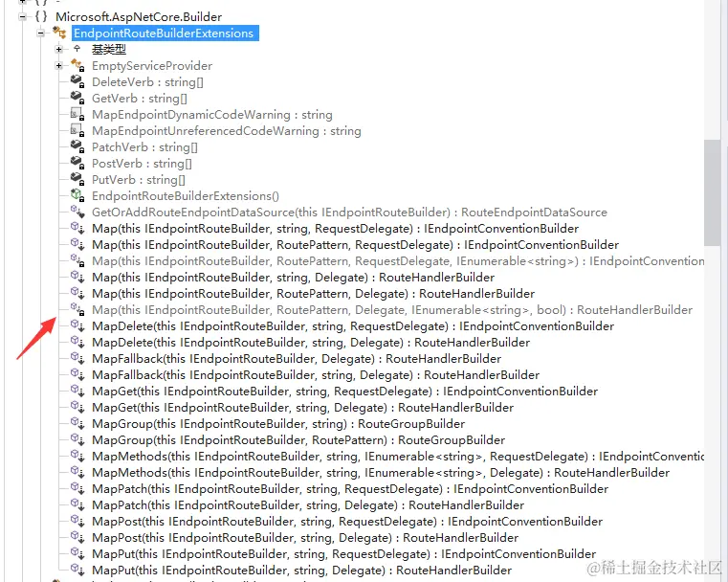Click the method icon for MapDelete returning IEndpointConventionBuilder
The image size is (728, 582).
point(77,325)
